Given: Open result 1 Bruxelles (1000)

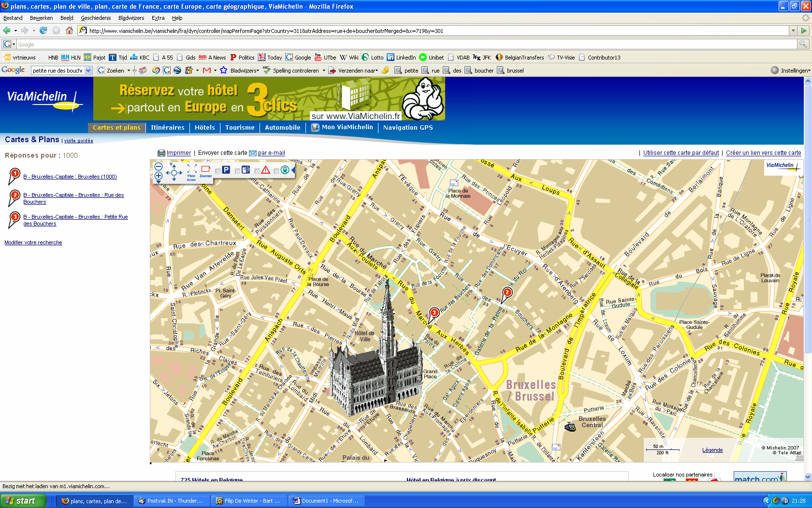Looking at the screenshot, I should [70, 177].
